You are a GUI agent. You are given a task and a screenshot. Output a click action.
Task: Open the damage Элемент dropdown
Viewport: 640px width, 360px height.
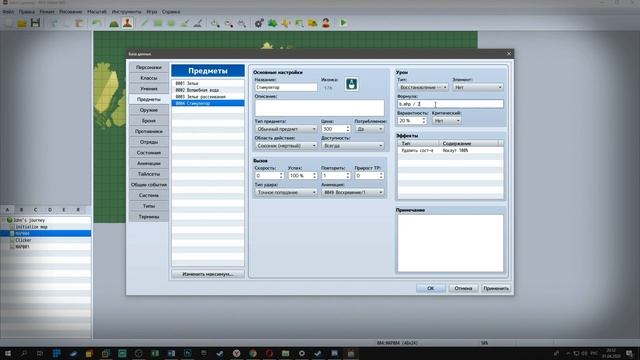tap(478, 87)
